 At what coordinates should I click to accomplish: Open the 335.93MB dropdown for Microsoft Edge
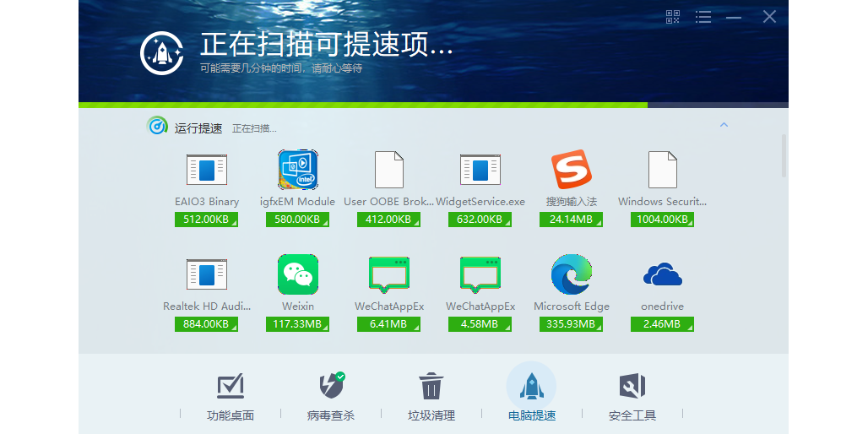coord(572,324)
